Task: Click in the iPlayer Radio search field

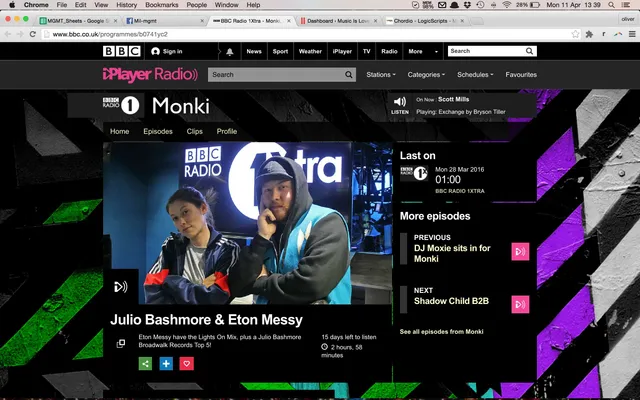Action: click(x=276, y=75)
